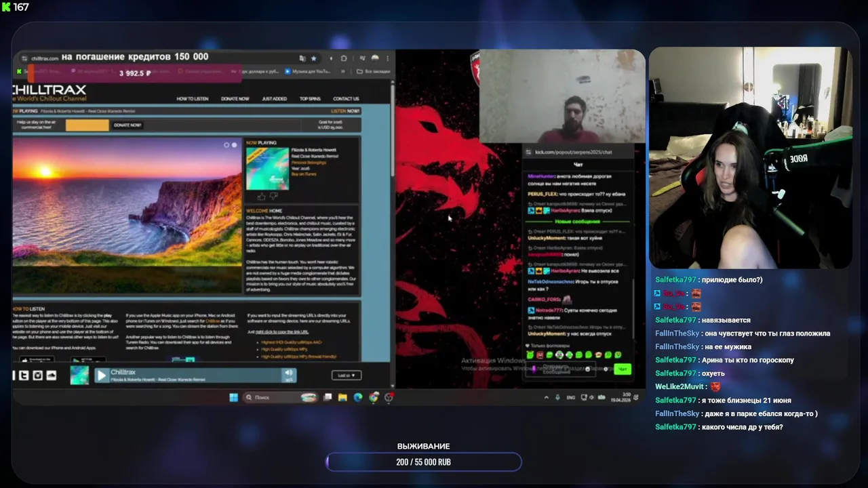Open Chilltrax Instagram icon in footer
This screenshot has width=868, height=488.
click(38, 375)
